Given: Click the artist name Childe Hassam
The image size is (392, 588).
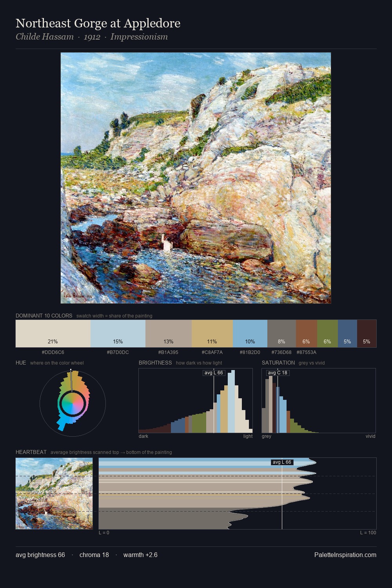Looking at the screenshot, I should coord(45,37).
